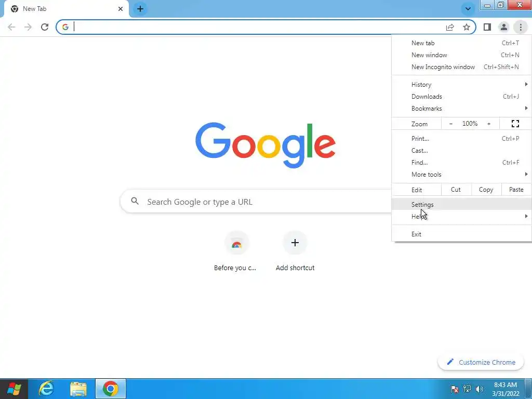
Task: Close the New Tab tab
Action: click(121, 9)
